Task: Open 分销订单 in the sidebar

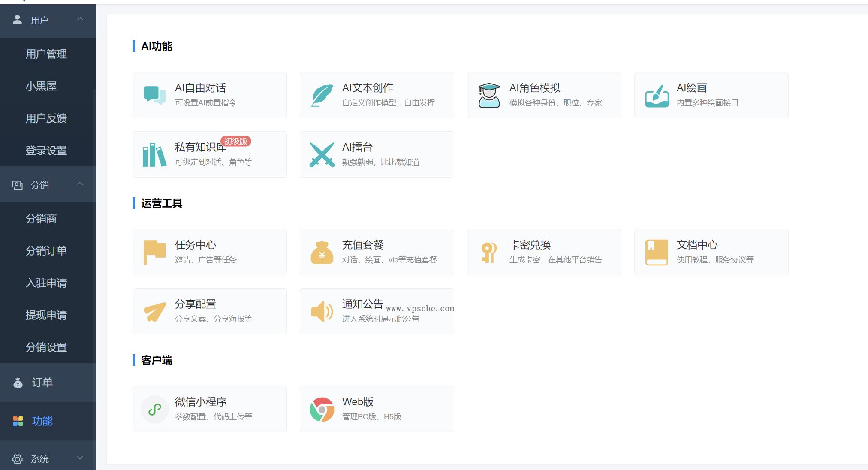Action: 46,251
